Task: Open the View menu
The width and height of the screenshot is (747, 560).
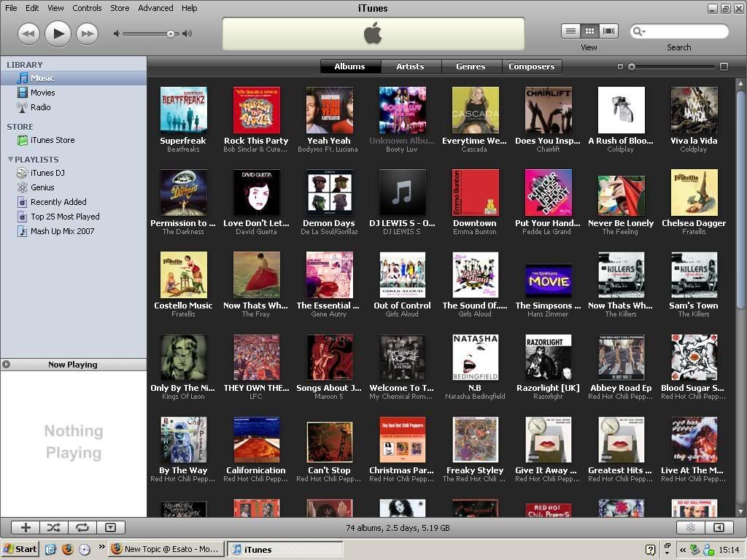Action: point(55,8)
